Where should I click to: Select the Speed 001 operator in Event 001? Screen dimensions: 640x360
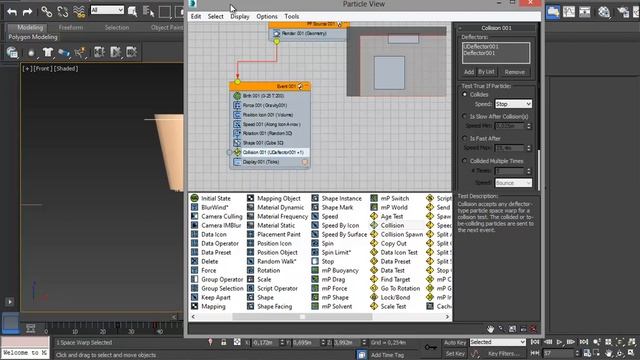[269, 124]
